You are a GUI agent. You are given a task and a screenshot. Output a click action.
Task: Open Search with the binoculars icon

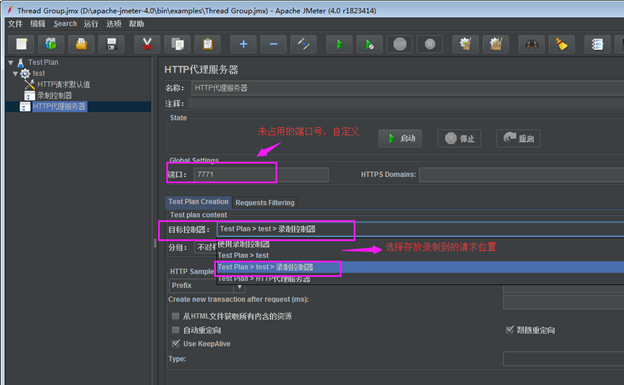(532, 44)
